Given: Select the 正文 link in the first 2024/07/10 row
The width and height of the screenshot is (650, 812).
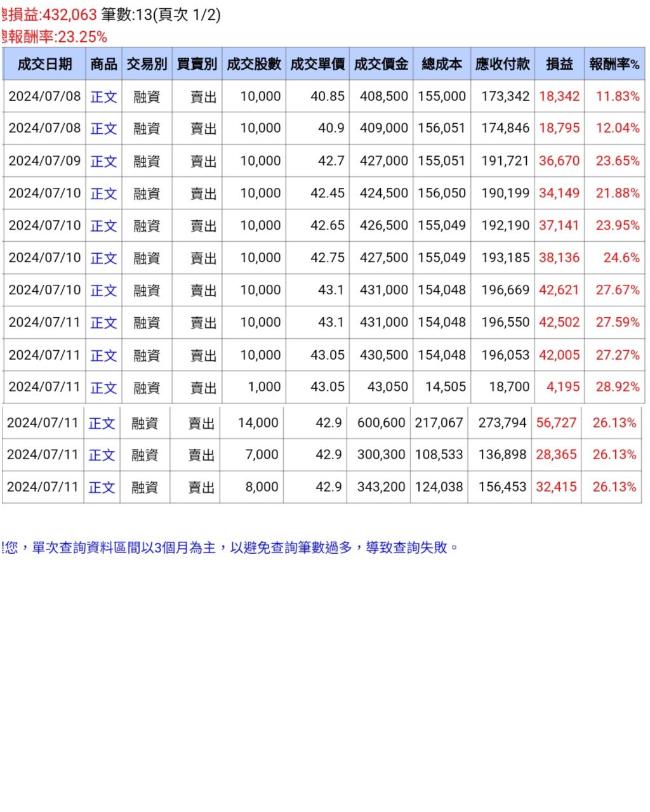Looking at the screenshot, I should coord(103,193).
